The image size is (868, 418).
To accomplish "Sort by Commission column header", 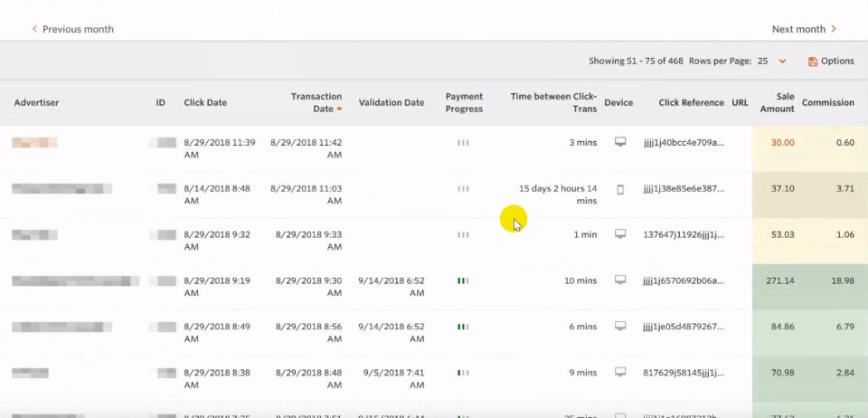I will click(x=827, y=102).
